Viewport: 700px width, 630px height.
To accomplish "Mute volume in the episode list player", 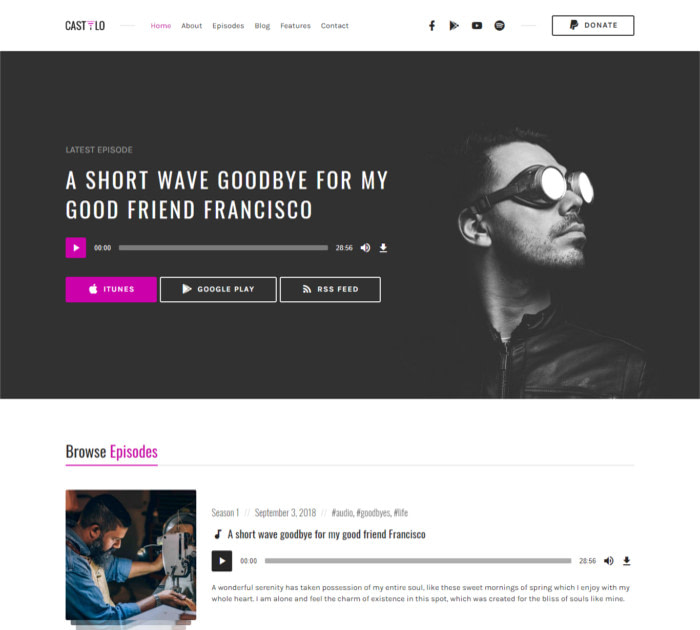I will [x=608, y=561].
